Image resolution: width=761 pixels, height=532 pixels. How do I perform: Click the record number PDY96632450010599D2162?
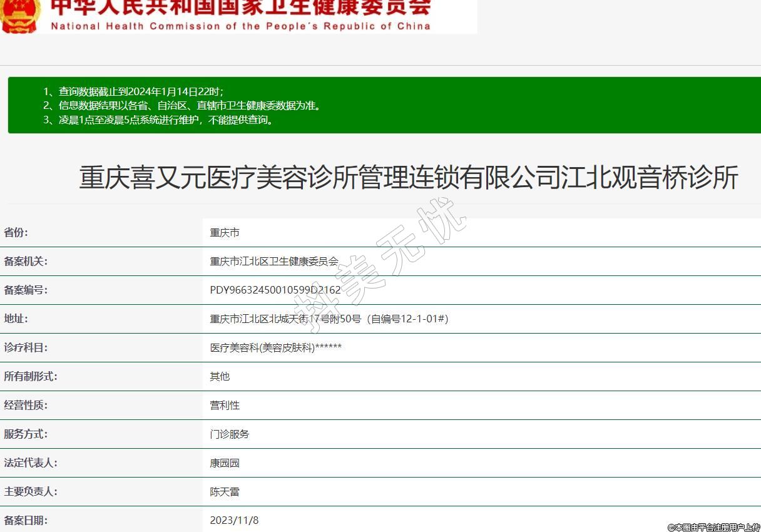click(x=275, y=290)
